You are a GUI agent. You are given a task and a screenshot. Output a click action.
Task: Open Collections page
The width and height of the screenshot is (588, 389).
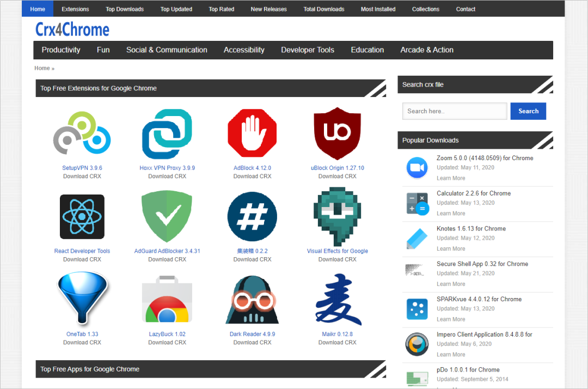point(426,9)
